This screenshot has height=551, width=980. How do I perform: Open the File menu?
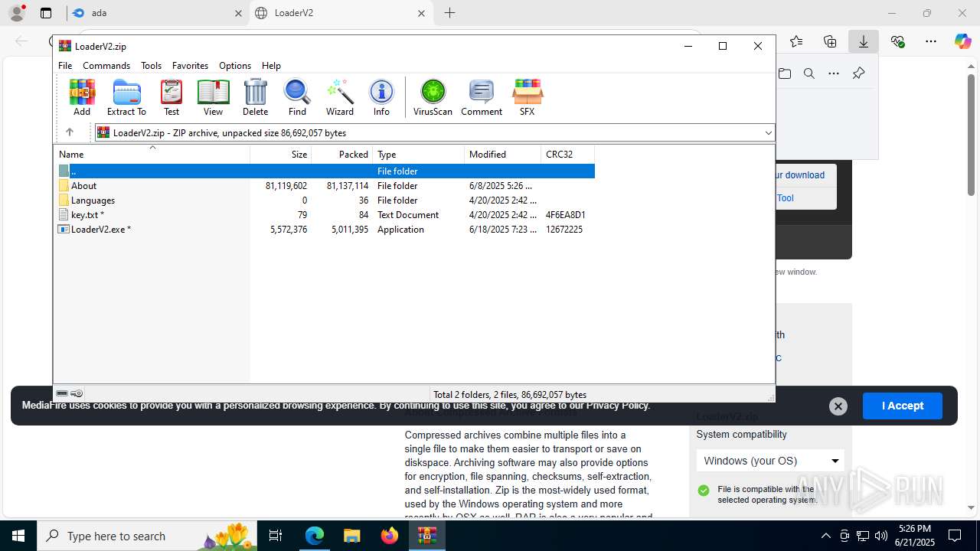pos(65,66)
